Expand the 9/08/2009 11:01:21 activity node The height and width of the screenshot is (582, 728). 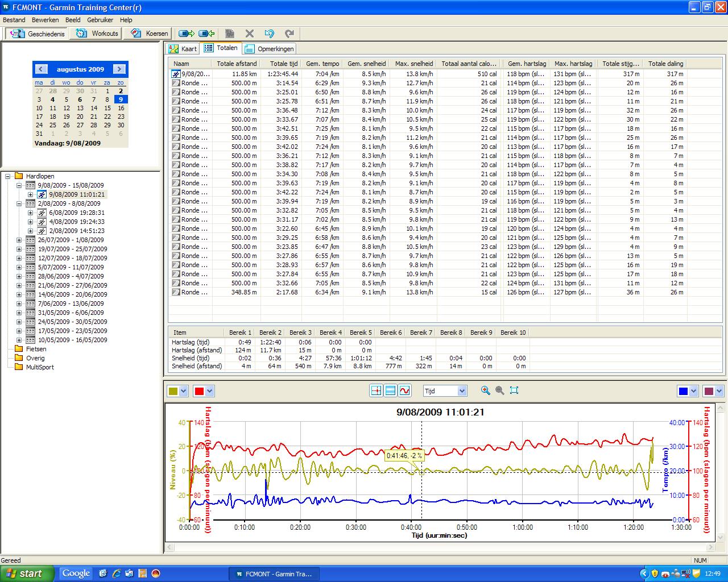click(30, 194)
